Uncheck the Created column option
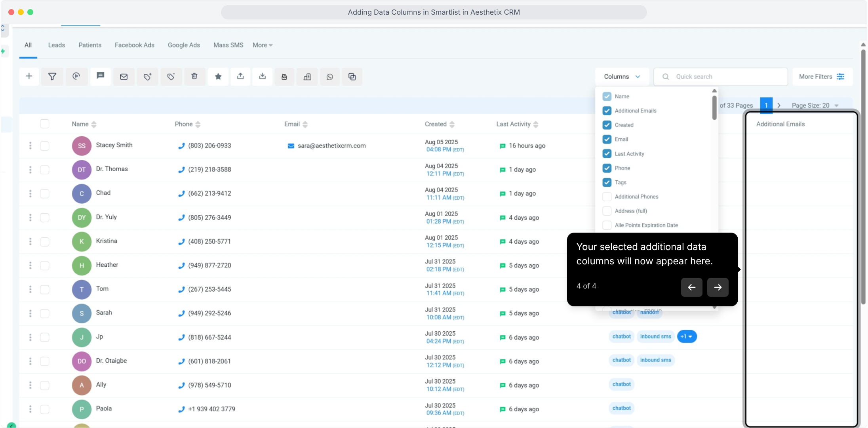Image resolution: width=868 pixels, height=428 pixels. [x=607, y=125]
